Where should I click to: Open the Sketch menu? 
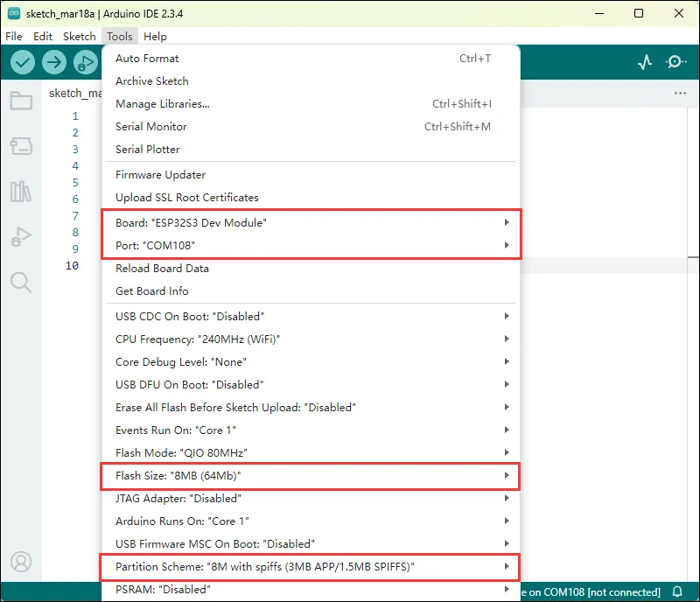pyautogui.click(x=80, y=36)
